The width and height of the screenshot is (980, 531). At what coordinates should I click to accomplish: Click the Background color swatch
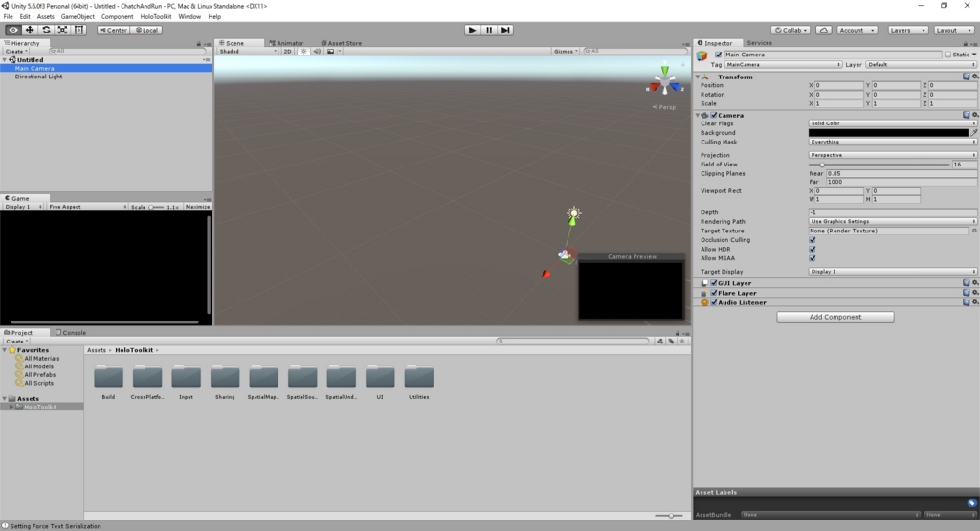click(x=888, y=132)
